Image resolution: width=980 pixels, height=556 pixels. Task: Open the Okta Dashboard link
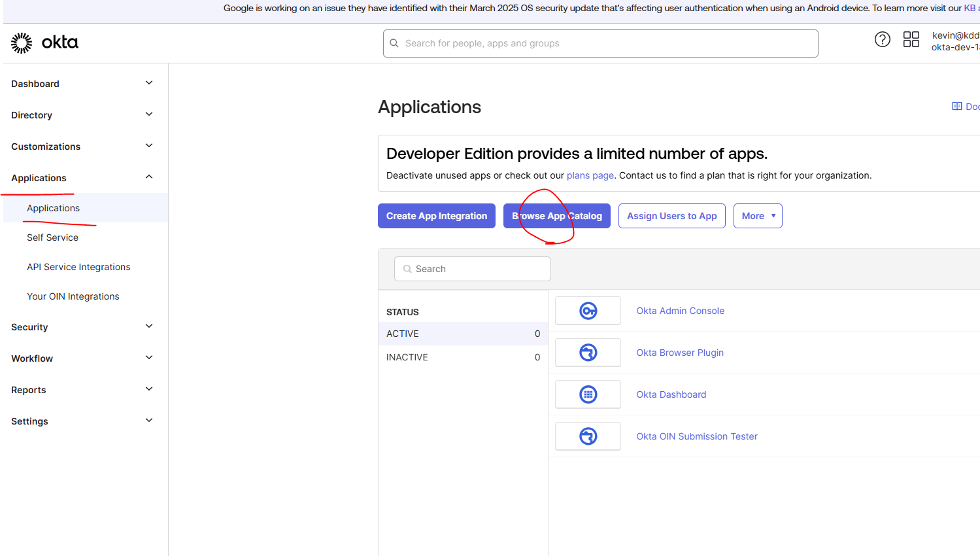tap(671, 394)
